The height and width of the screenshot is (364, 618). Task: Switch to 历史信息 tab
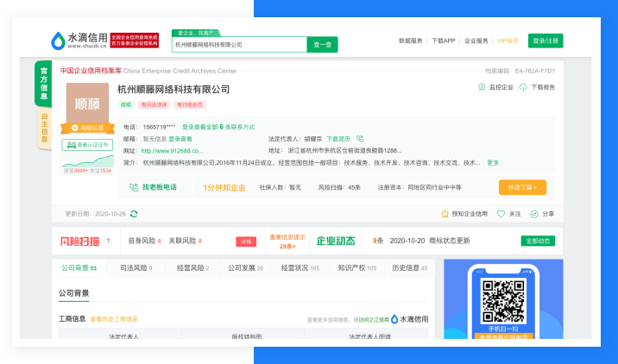(x=410, y=268)
